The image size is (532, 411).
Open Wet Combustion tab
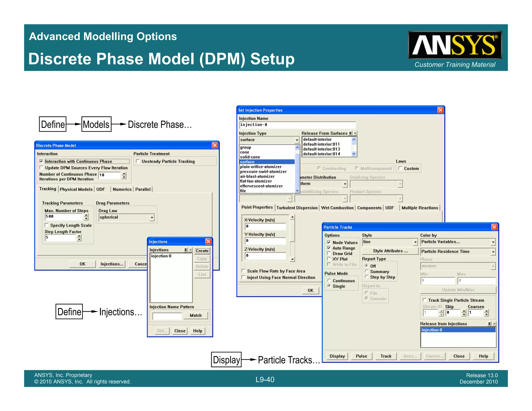(x=337, y=208)
